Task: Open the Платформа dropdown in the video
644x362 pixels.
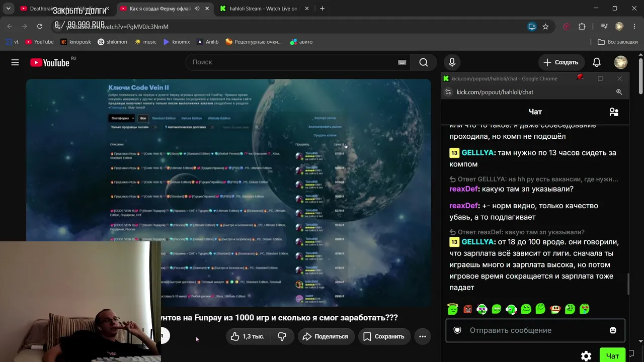Action: (x=121, y=119)
